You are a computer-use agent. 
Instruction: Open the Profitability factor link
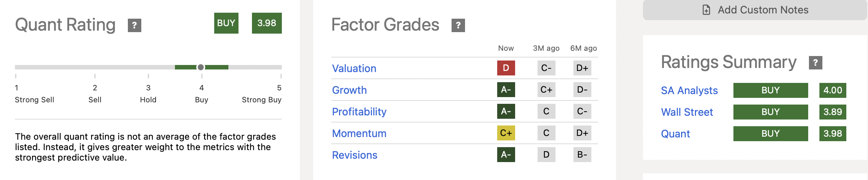coord(359,112)
